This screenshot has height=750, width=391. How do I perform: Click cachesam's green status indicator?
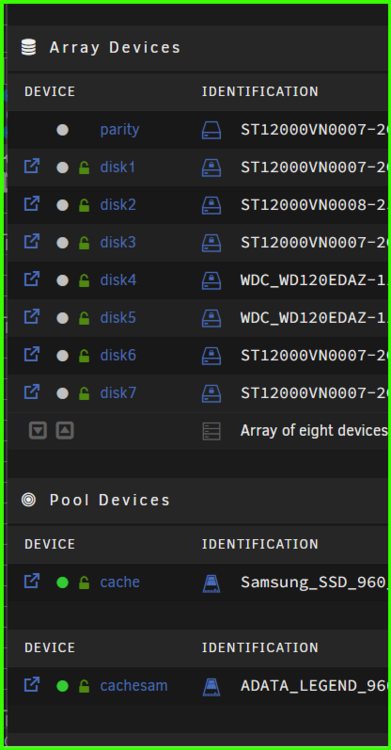(62, 686)
